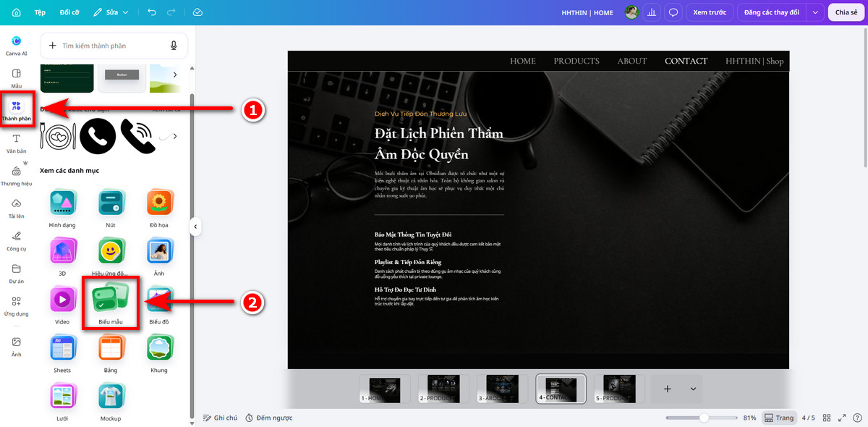Open the Lưới grids category

pos(62,402)
